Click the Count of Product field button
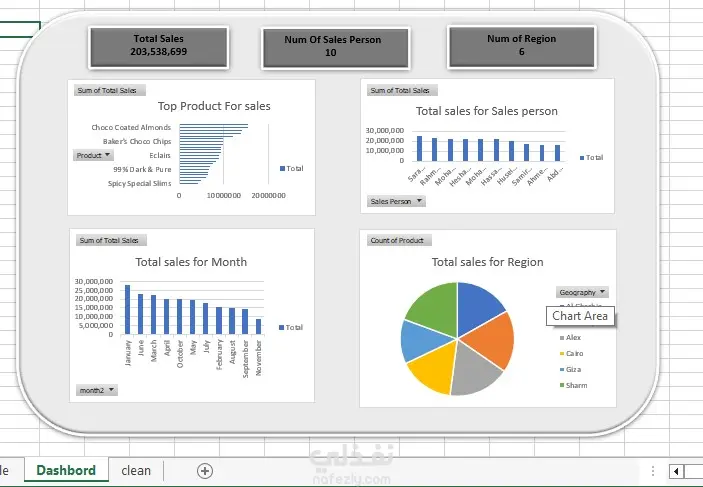The height and width of the screenshot is (487, 703). point(399,240)
